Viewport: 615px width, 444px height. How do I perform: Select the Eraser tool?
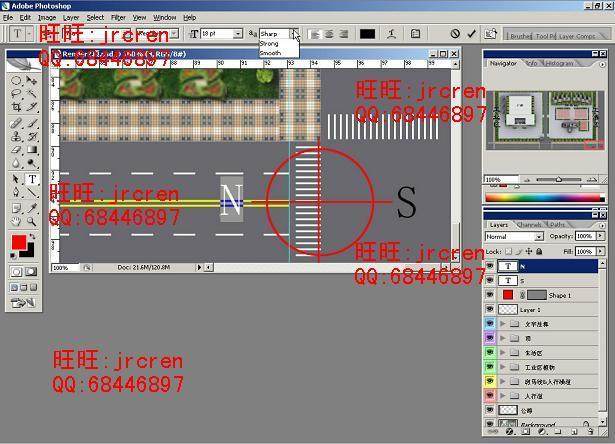click(16, 150)
